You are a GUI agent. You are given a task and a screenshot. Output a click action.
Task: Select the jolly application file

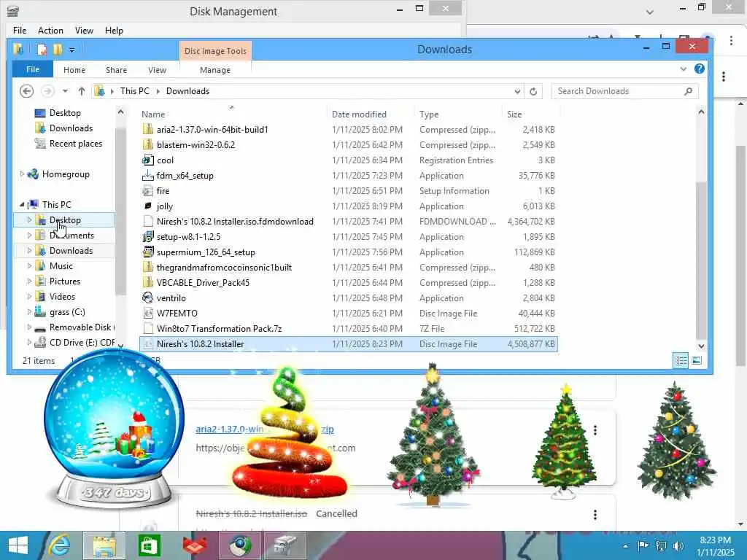tap(165, 206)
